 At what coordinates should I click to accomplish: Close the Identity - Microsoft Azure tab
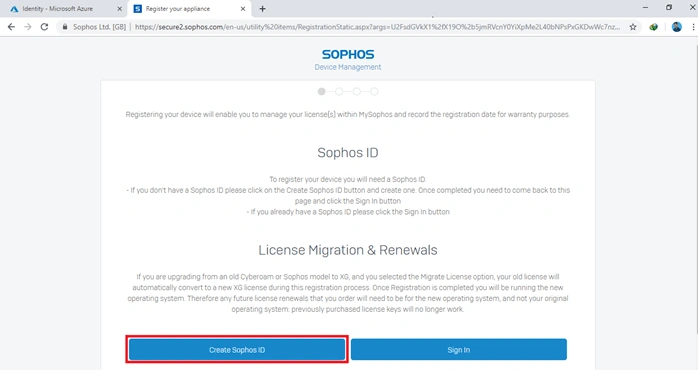click(x=119, y=8)
